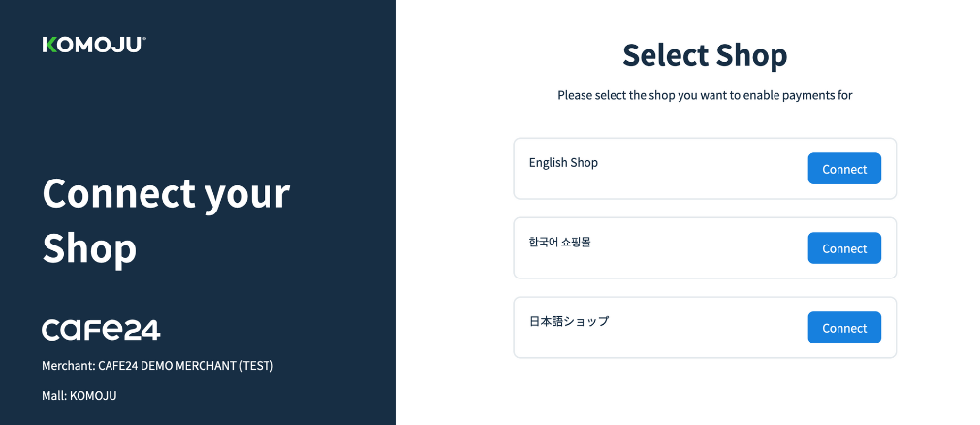Click the Cafe24 logo
The height and width of the screenshot is (425, 980).
pyautogui.click(x=101, y=329)
